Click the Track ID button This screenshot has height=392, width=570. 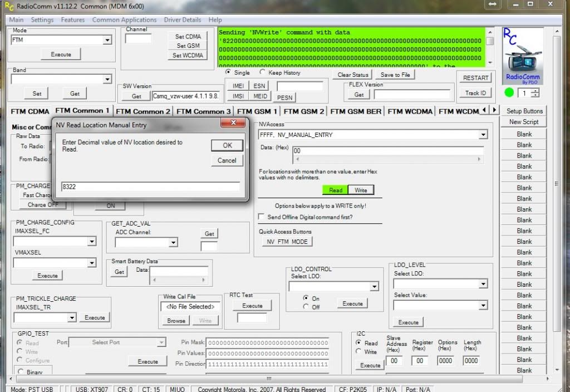click(475, 93)
